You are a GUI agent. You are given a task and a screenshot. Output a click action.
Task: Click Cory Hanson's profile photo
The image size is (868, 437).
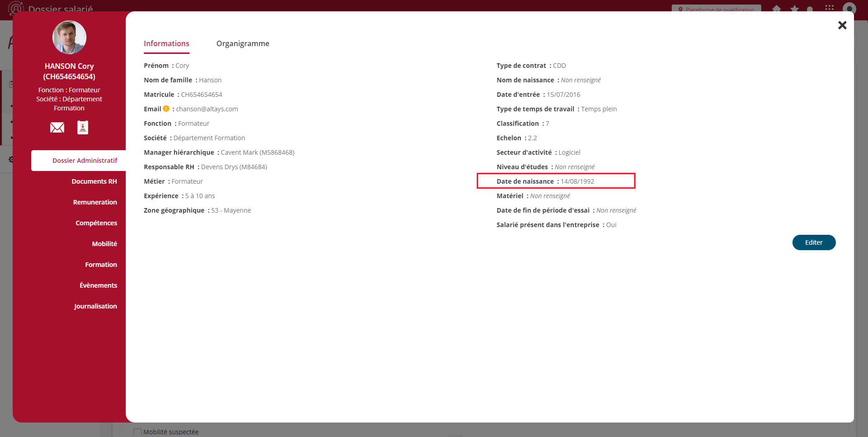click(x=69, y=38)
